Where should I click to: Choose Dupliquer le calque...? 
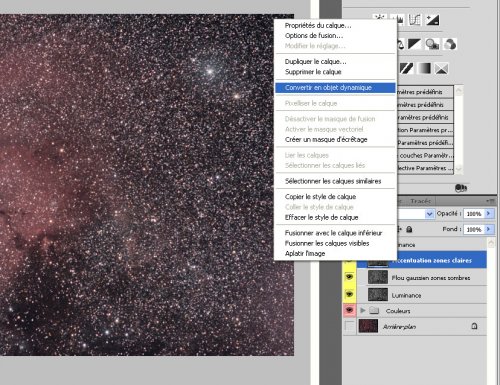[315, 62]
